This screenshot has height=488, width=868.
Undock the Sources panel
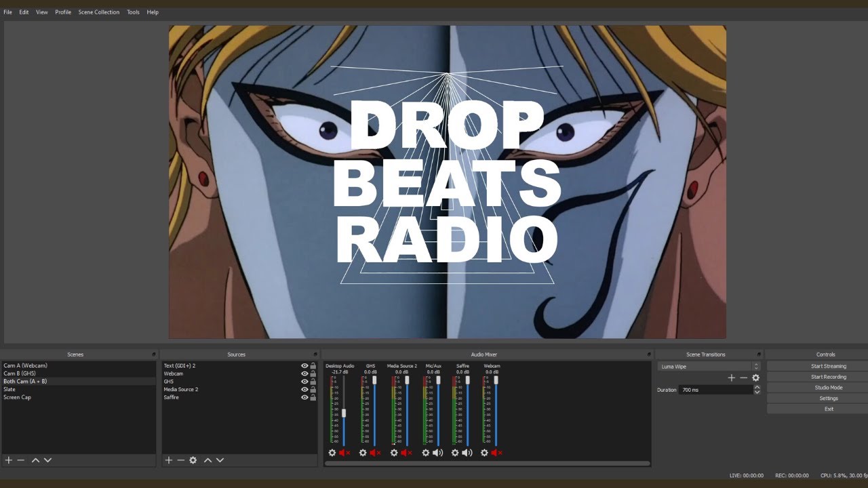pos(315,354)
